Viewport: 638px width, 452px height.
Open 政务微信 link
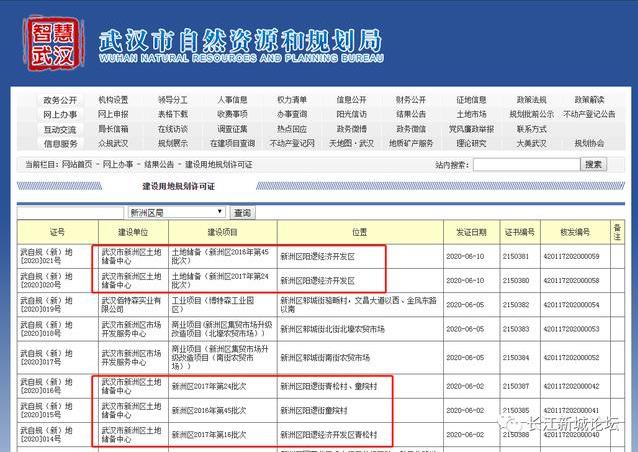point(411,129)
